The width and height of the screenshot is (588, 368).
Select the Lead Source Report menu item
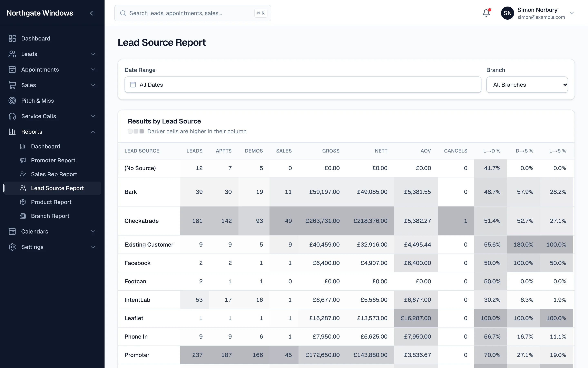click(52, 188)
